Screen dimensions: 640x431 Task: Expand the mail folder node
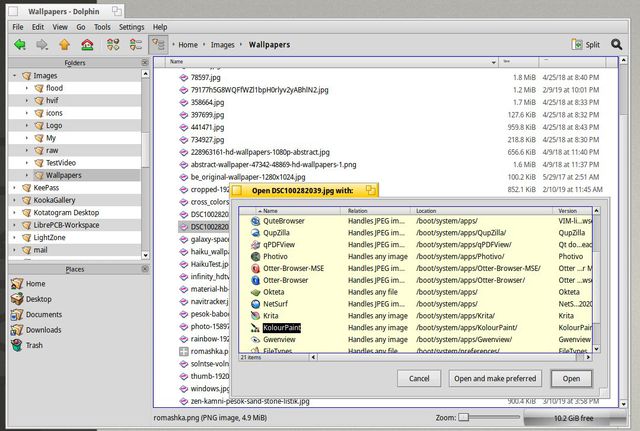pos(15,250)
